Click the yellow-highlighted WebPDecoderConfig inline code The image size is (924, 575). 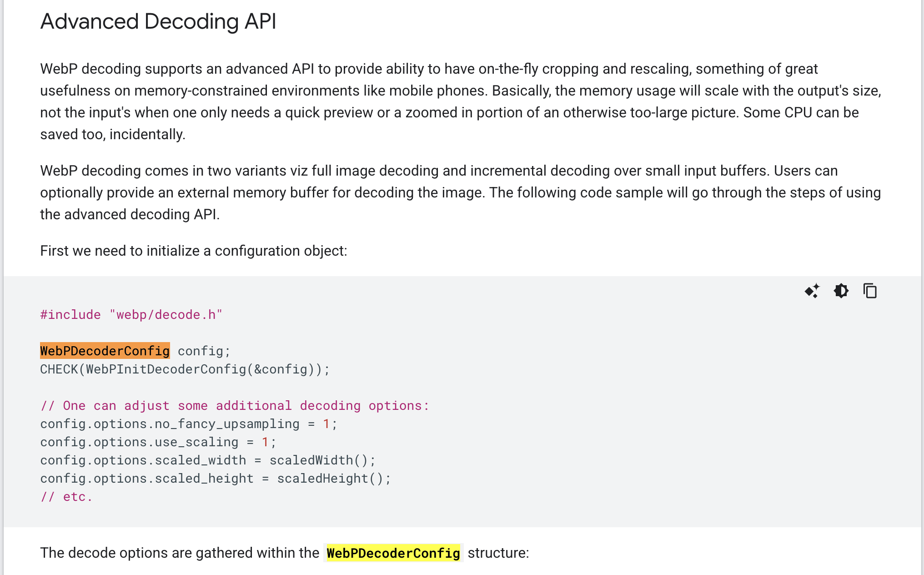[393, 553]
